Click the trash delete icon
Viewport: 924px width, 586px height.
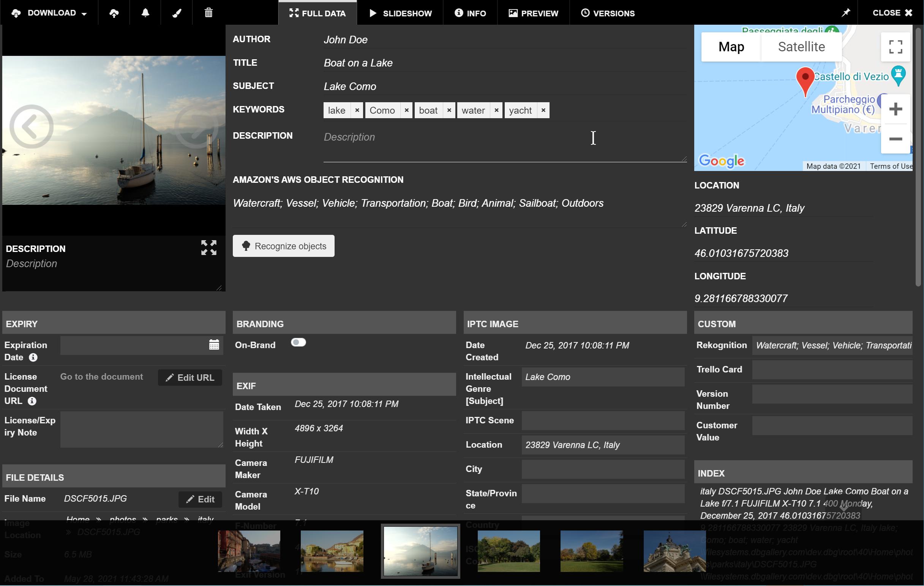click(208, 13)
